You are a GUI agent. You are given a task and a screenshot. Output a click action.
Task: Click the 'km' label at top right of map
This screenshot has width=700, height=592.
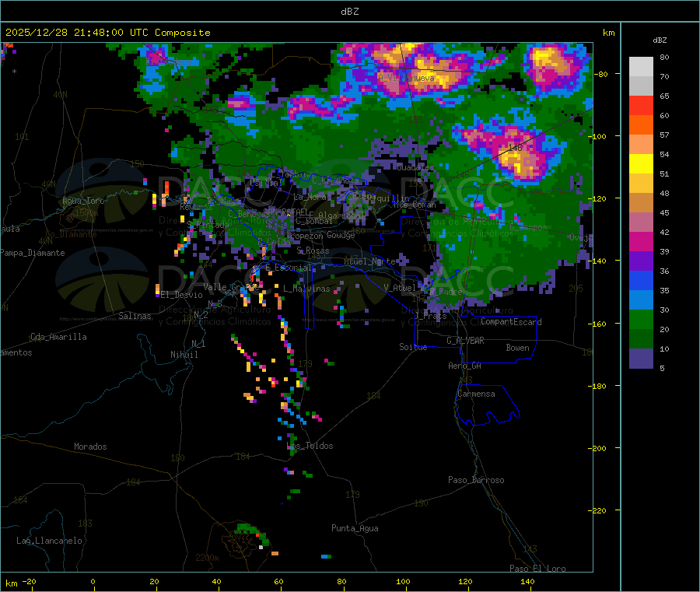click(608, 33)
